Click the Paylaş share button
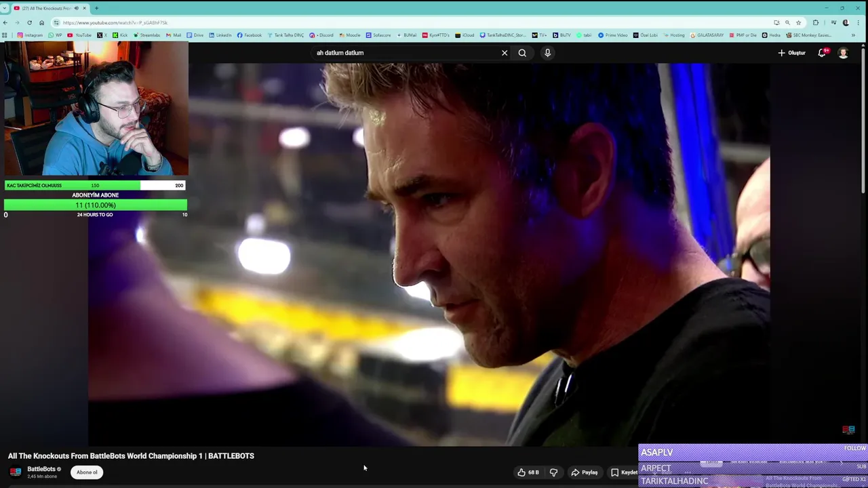This screenshot has width=868, height=488. pos(585,472)
